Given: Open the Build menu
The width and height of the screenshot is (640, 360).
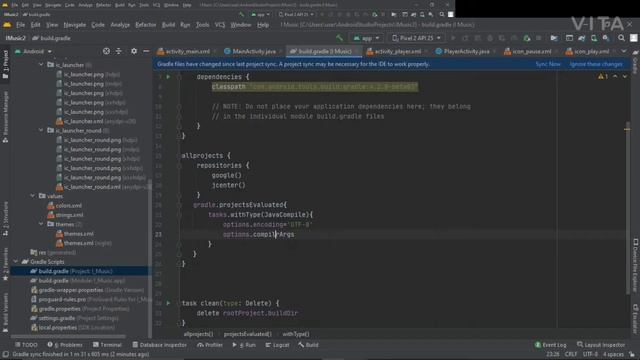Looking at the screenshot, I should point(168,25).
